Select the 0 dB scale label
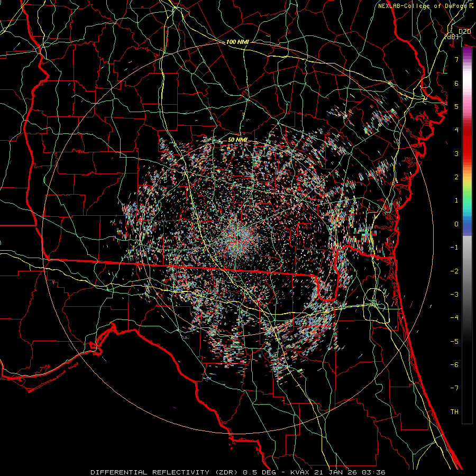 pyautogui.click(x=456, y=224)
